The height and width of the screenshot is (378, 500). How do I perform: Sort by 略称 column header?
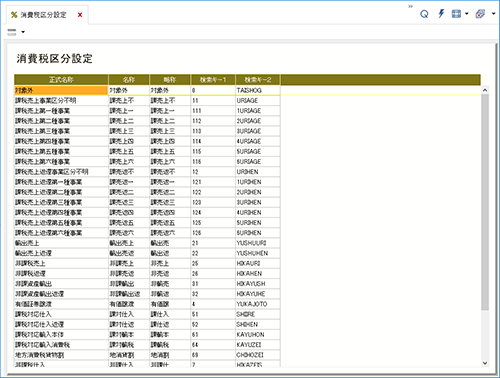[170, 80]
